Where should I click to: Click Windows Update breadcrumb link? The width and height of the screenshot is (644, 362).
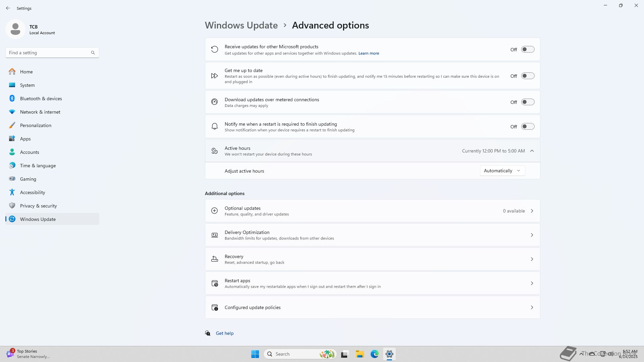pyautogui.click(x=241, y=25)
